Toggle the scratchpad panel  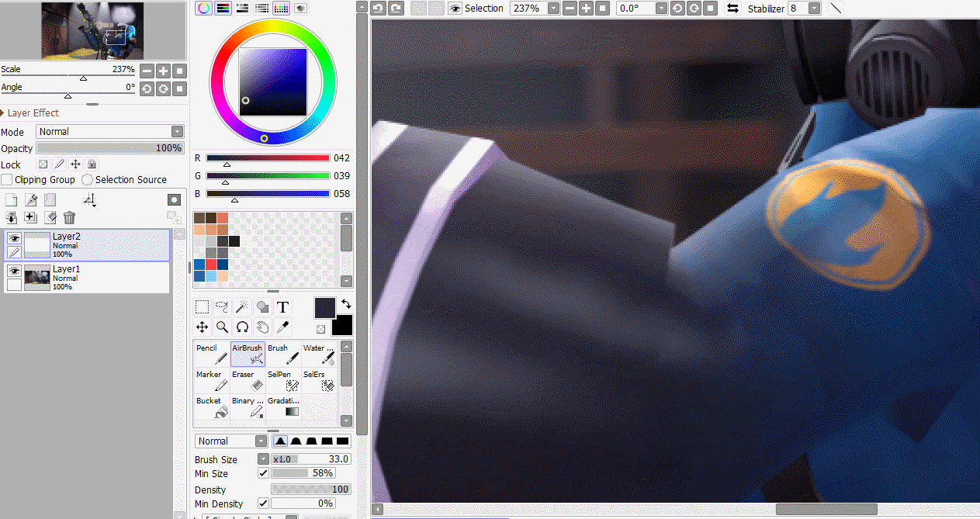click(300, 8)
